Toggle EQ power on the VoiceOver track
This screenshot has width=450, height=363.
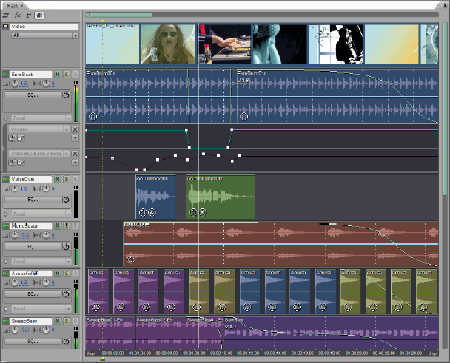[x=66, y=200]
